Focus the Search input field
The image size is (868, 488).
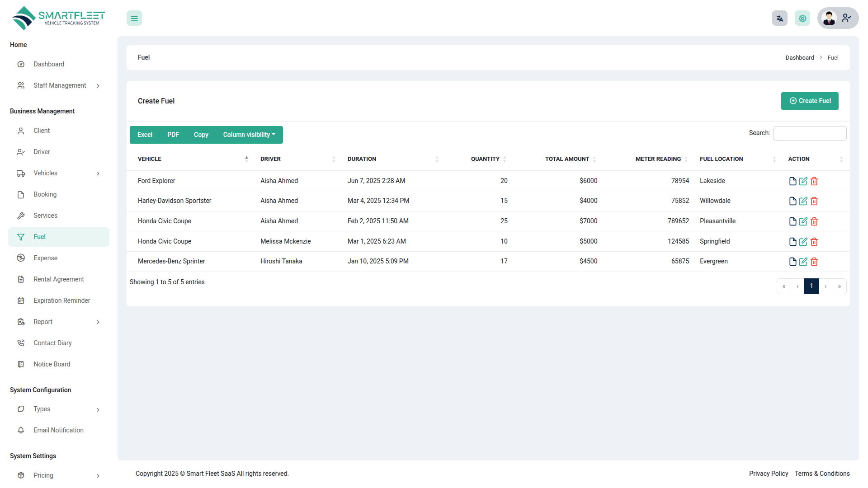(x=809, y=133)
